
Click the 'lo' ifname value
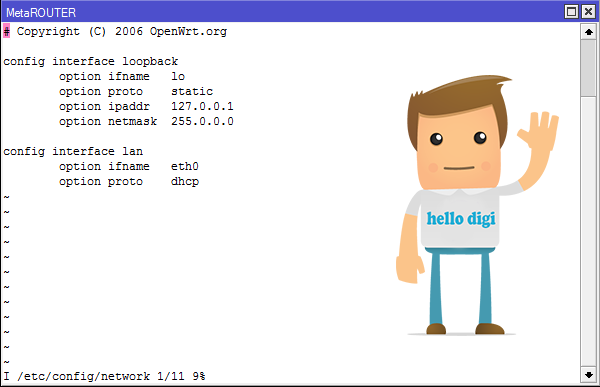point(178,76)
